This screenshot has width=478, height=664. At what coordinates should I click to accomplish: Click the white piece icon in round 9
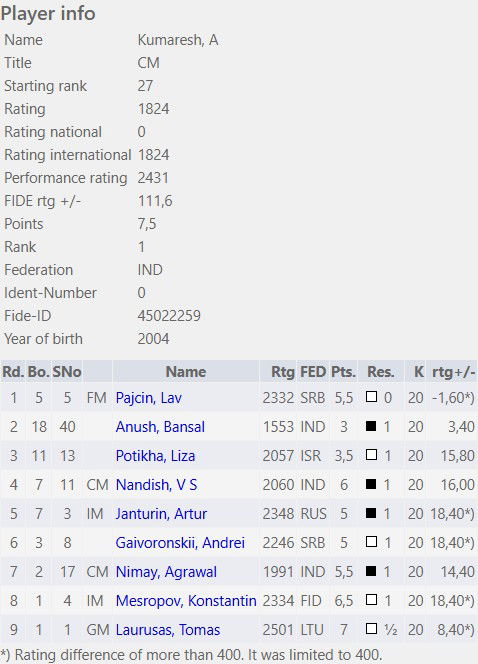tap(371, 629)
